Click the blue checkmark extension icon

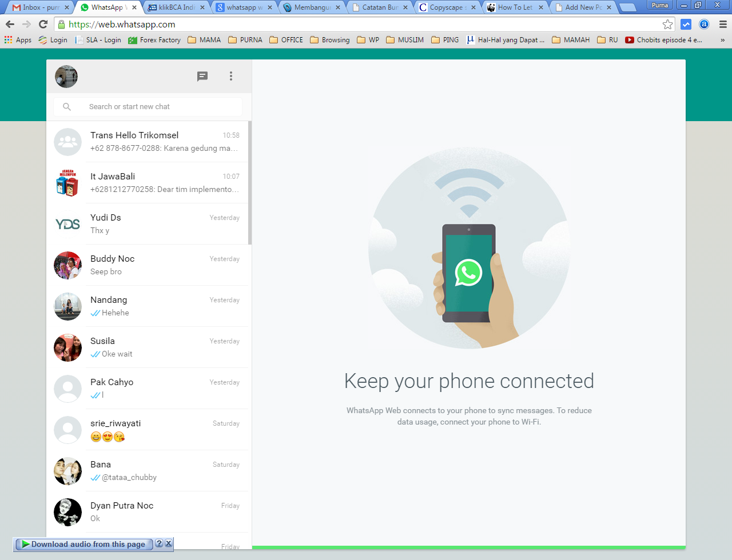pyautogui.click(x=686, y=25)
